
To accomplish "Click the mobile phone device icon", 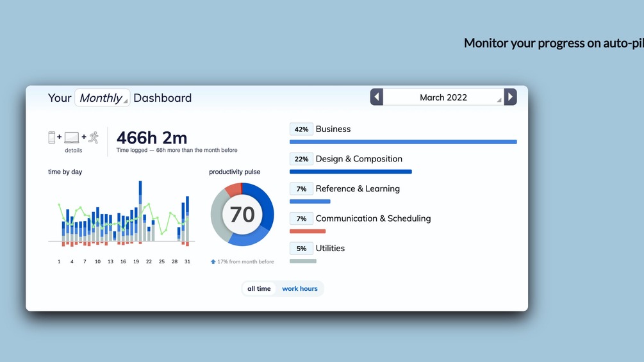I will [52, 138].
